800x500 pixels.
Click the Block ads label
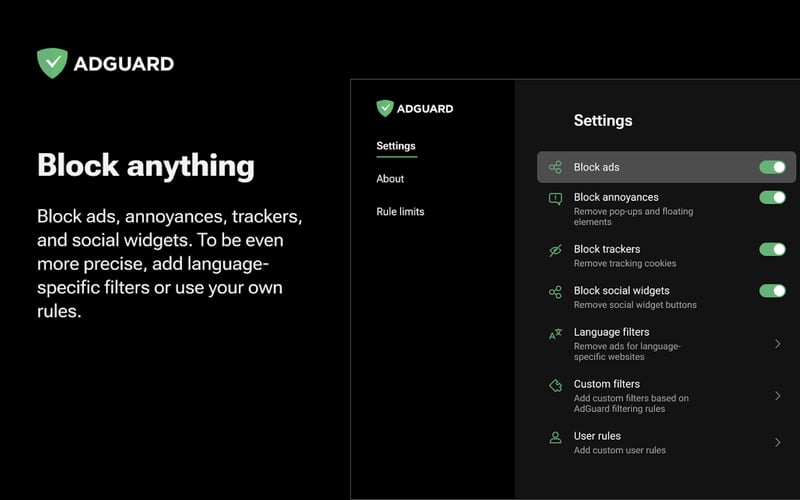596,167
